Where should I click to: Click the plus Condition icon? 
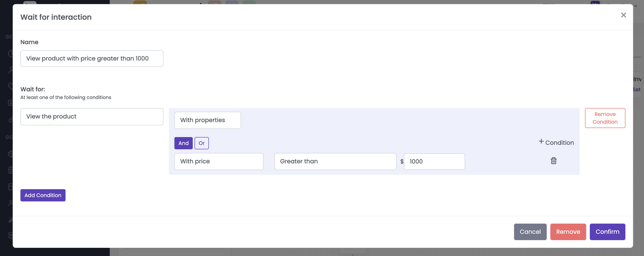[541, 142]
